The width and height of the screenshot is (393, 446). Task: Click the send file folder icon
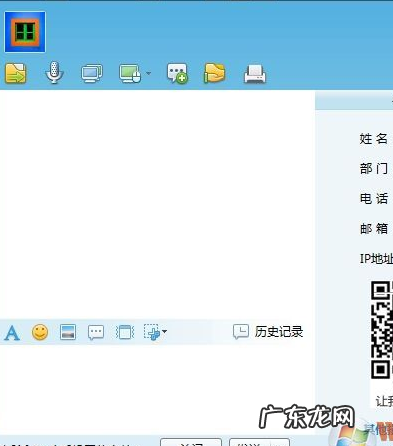tap(16, 73)
